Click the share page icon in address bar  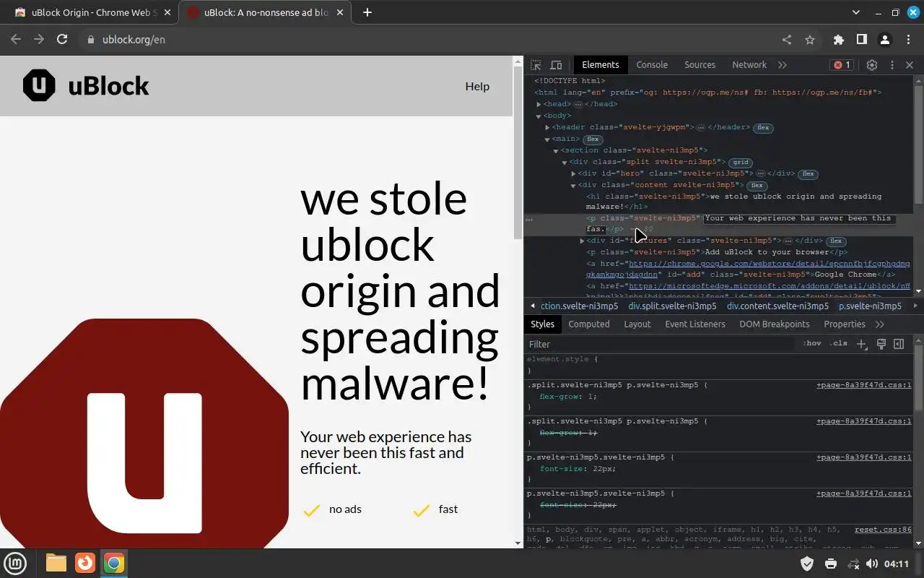tap(787, 40)
